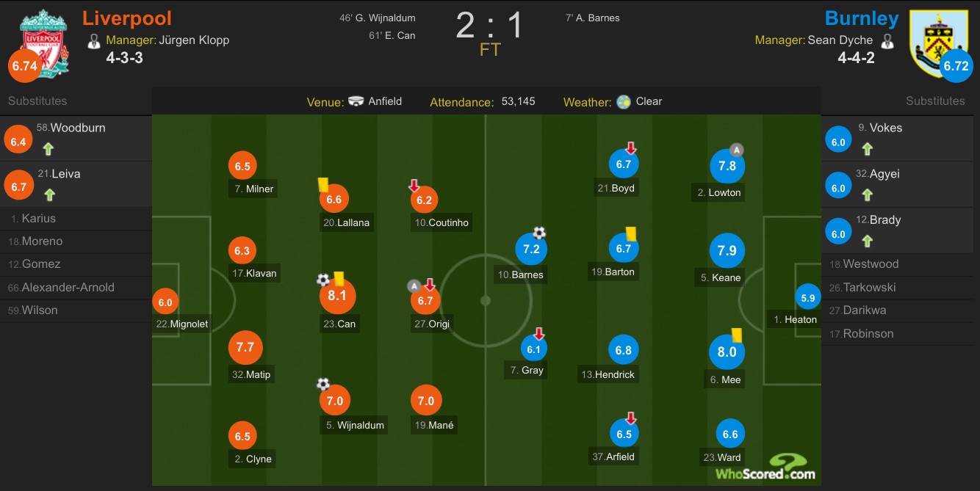Click the Liverpool club crest
The width and height of the screenshot is (980, 491).
45,44
